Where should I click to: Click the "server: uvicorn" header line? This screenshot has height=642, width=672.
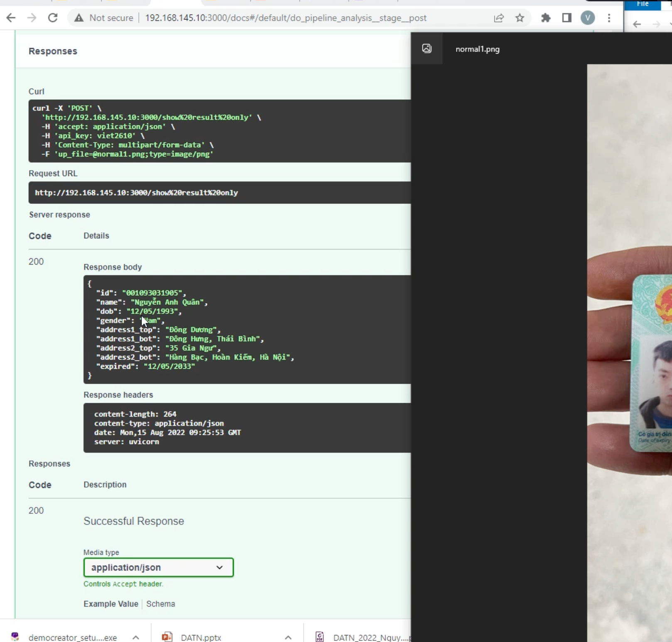click(127, 441)
